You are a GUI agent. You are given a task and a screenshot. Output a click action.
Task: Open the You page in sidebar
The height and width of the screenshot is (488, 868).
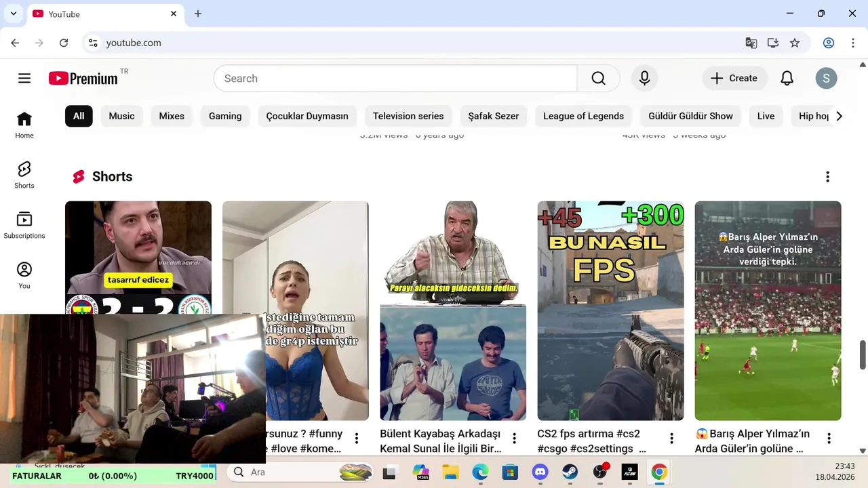click(24, 276)
